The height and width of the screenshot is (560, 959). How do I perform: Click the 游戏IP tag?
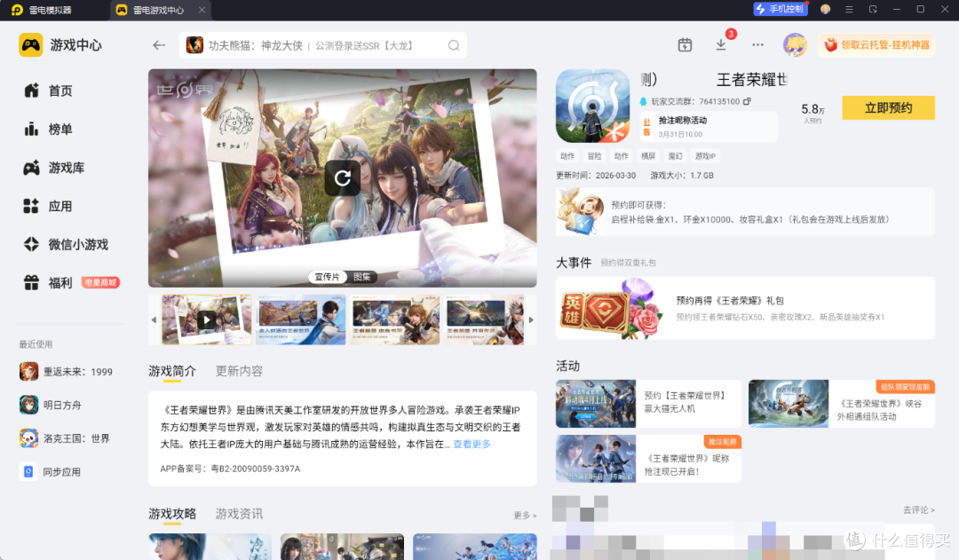704,156
